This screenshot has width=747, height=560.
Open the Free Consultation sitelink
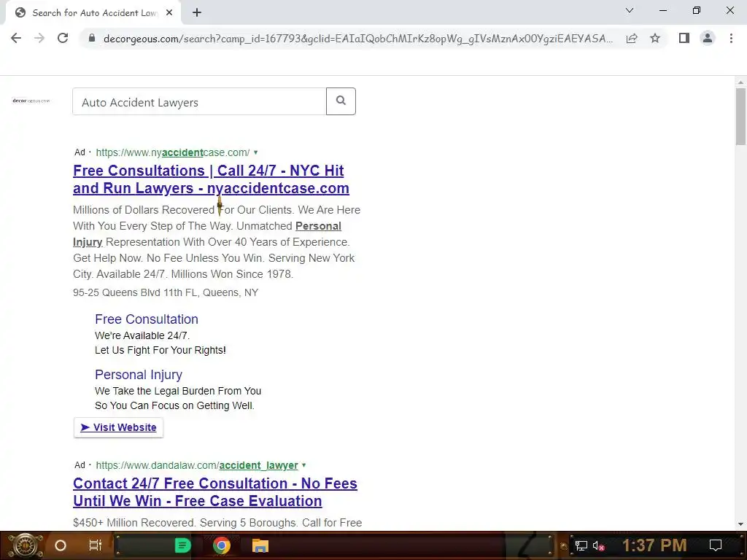click(x=146, y=319)
